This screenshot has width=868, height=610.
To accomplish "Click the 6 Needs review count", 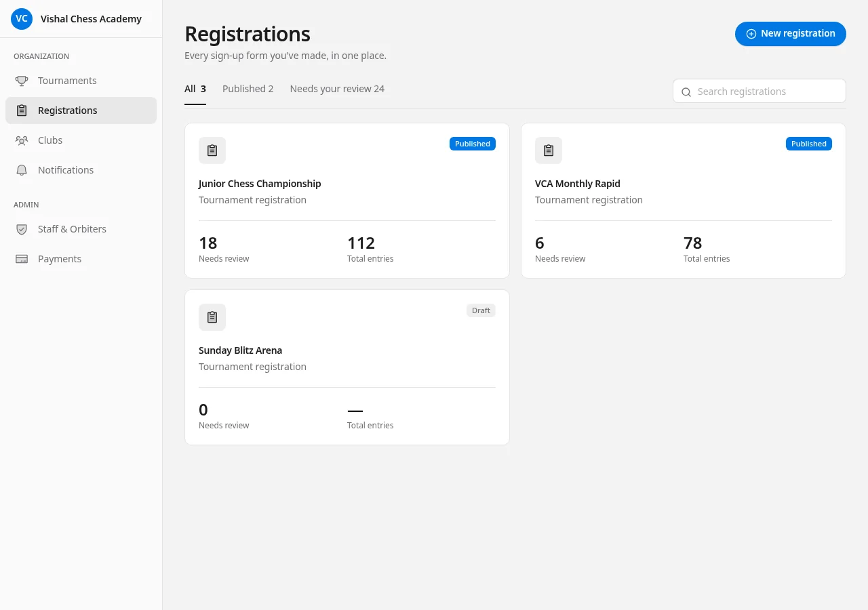I will click(540, 243).
